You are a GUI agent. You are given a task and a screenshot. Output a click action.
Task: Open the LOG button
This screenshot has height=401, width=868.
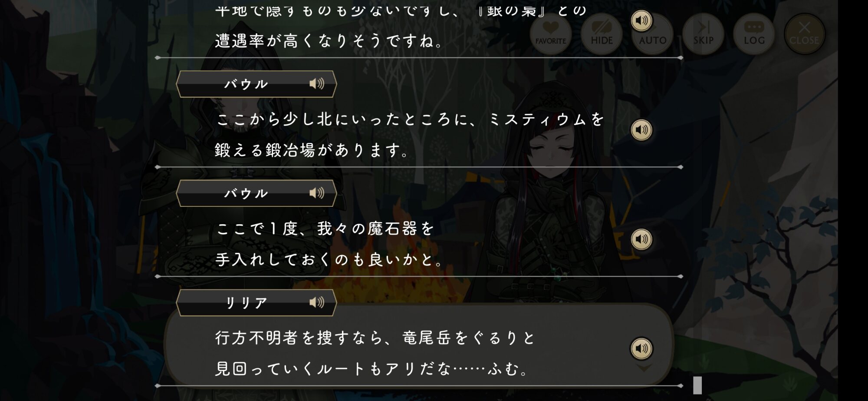point(754,34)
